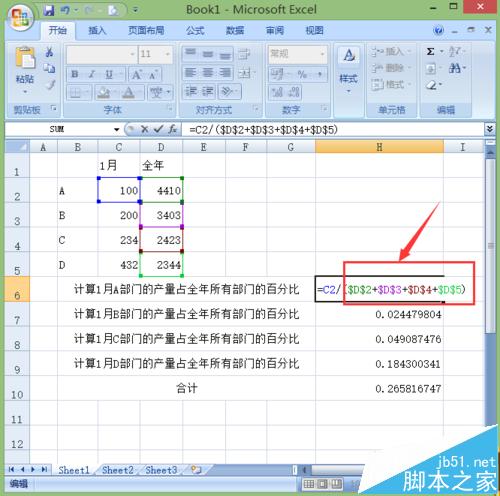500x496 pixels.
Task: Increase decimal places
Action: 277,92
